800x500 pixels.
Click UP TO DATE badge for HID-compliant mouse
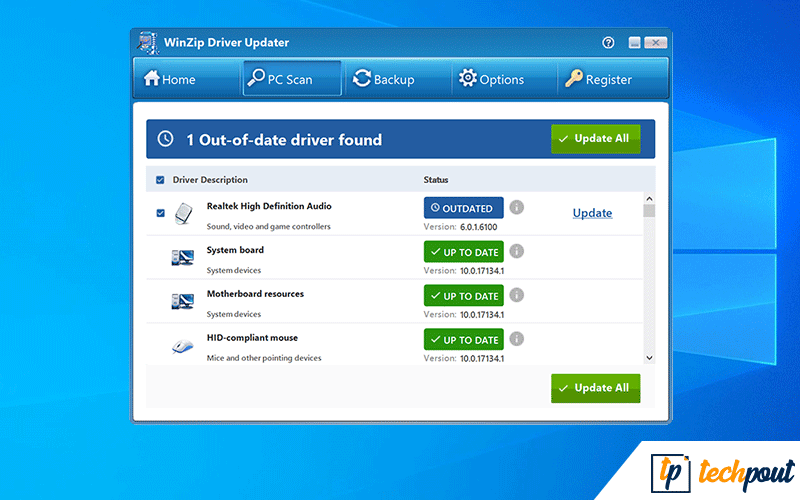(463, 339)
